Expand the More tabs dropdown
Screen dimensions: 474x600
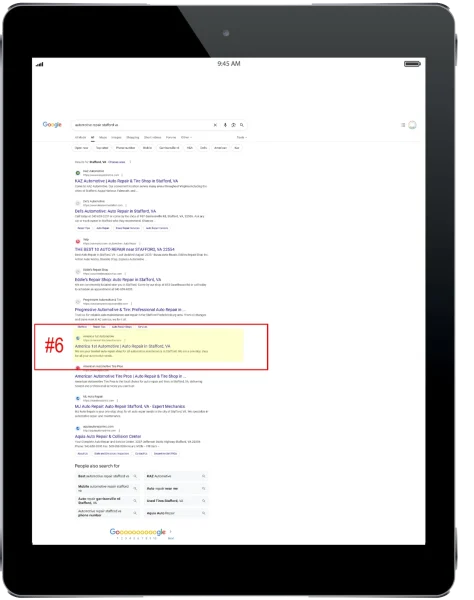pyautogui.click(x=186, y=137)
